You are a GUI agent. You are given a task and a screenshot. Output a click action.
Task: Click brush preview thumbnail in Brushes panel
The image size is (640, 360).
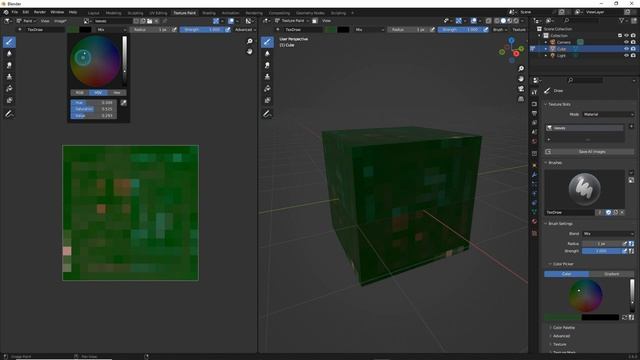point(584,189)
